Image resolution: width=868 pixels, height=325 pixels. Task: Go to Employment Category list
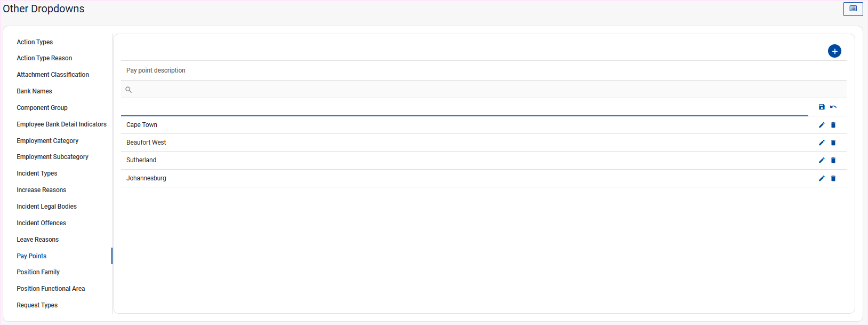(x=47, y=141)
